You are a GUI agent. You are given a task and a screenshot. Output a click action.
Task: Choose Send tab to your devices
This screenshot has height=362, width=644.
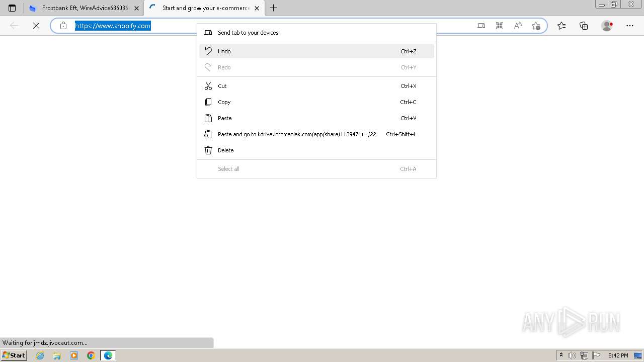click(316, 33)
